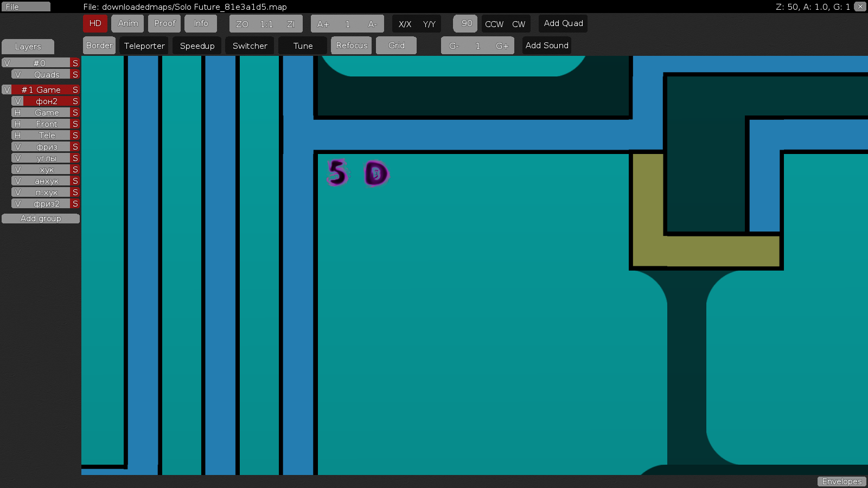The height and width of the screenshot is (488, 868).
Task: Open the Proof borders view
Action: 164,23
